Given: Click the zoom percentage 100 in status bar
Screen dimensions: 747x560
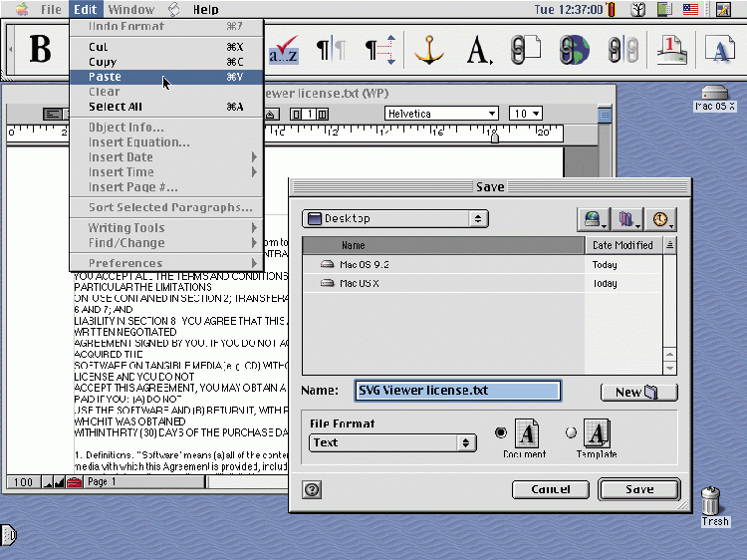Looking at the screenshot, I should (23, 482).
